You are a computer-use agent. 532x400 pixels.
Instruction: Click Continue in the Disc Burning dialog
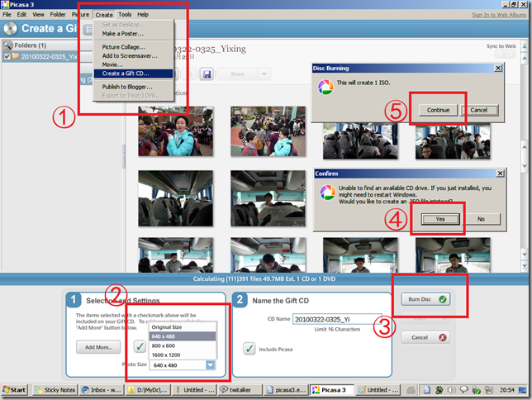point(438,110)
